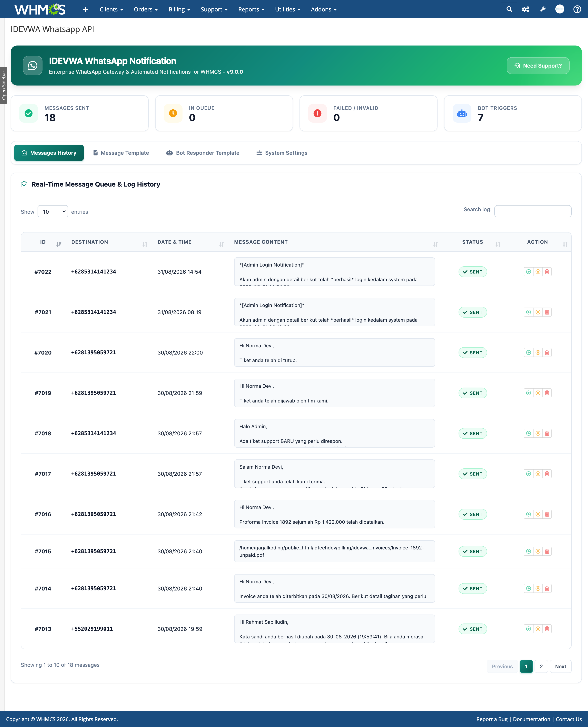Open the Bot Responder Template tab

coord(203,153)
